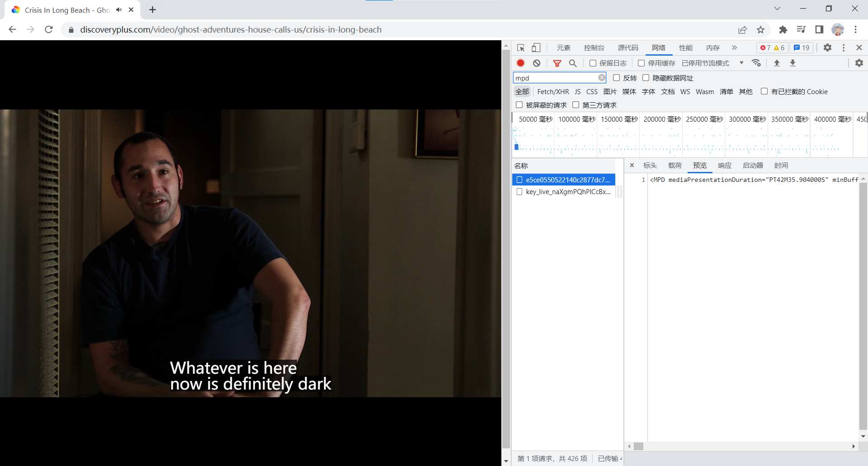Select the inspect element picker tool
The image size is (868, 466).
[521, 48]
